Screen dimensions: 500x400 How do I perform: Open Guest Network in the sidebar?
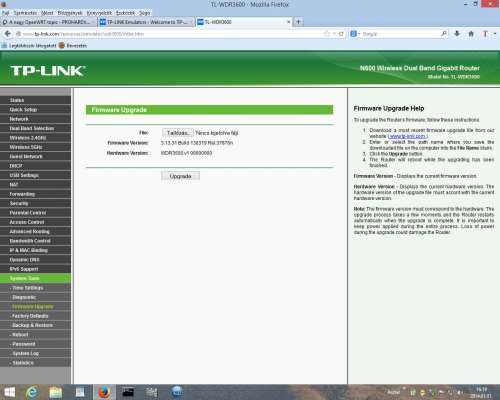pyautogui.click(x=35, y=156)
